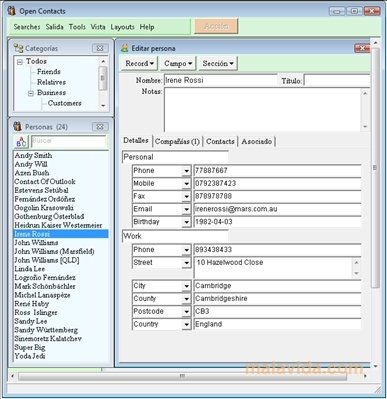Select Sandy Württemberg in the people list
The height and width of the screenshot is (399, 387).
(x=46, y=330)
